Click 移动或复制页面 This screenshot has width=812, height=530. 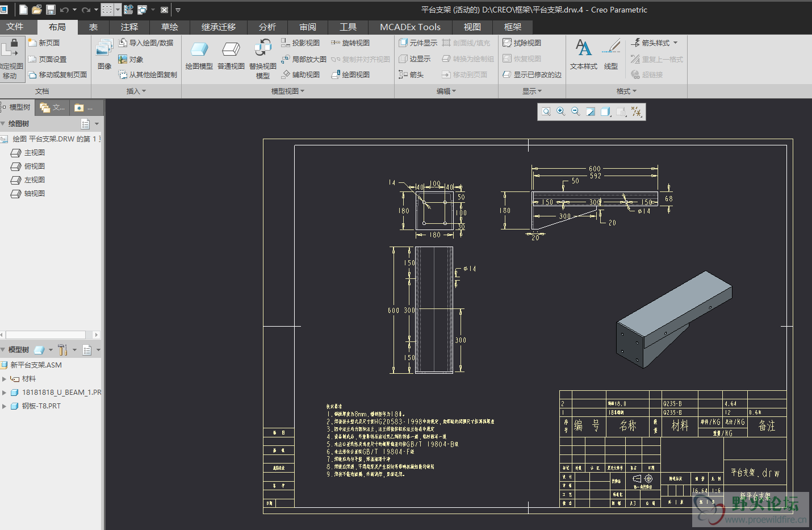point(57,74)
